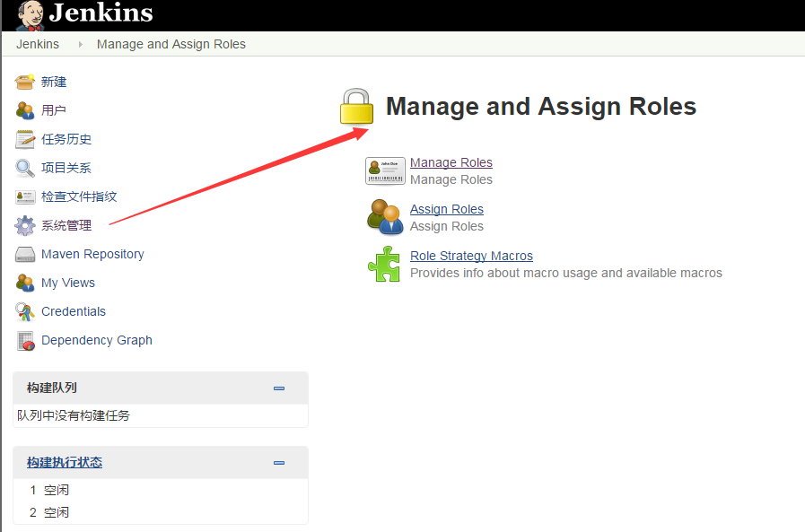Collapse the 构建执行状态 executor status panel
This screenshot has height=532, width=805.
279,463
